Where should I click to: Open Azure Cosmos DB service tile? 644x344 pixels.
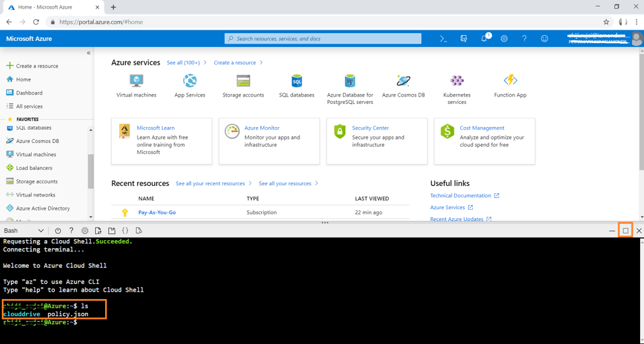pos(403,86)
